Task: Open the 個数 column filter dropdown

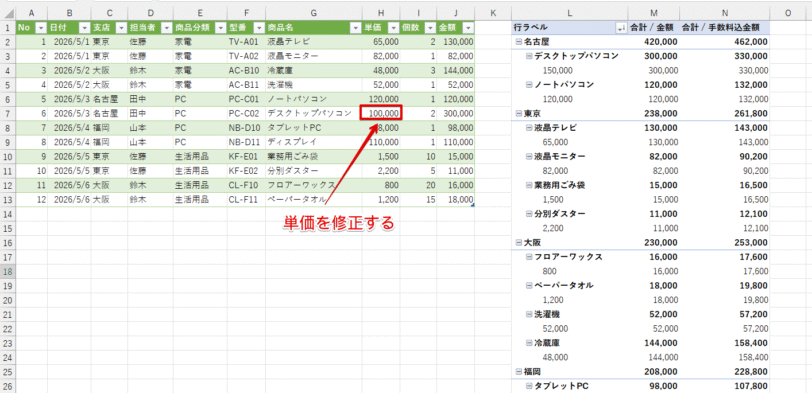Action: (429, 28)
